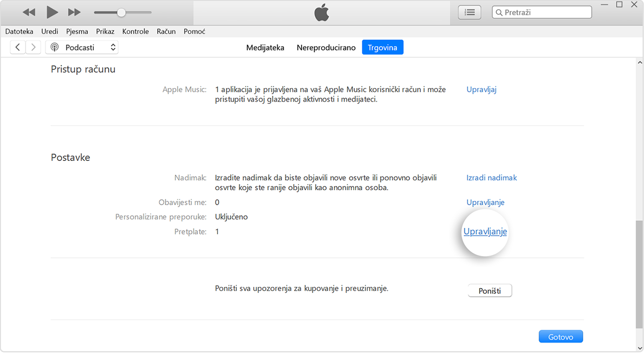
Task: Open the Račun menu
Action: (166, 31)
